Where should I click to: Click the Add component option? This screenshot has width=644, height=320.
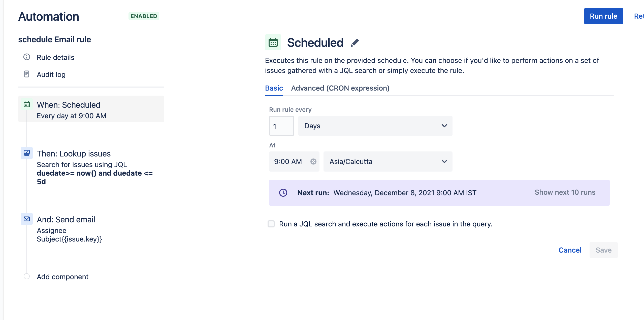click(62, 276)
